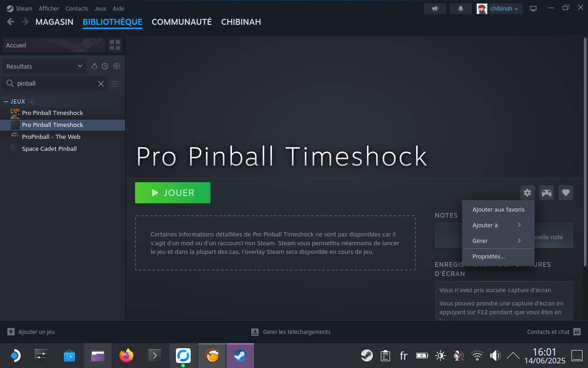The image size is (588, 368).
Task: Click Gérer les téléchargements
Action: pos(297,332)
